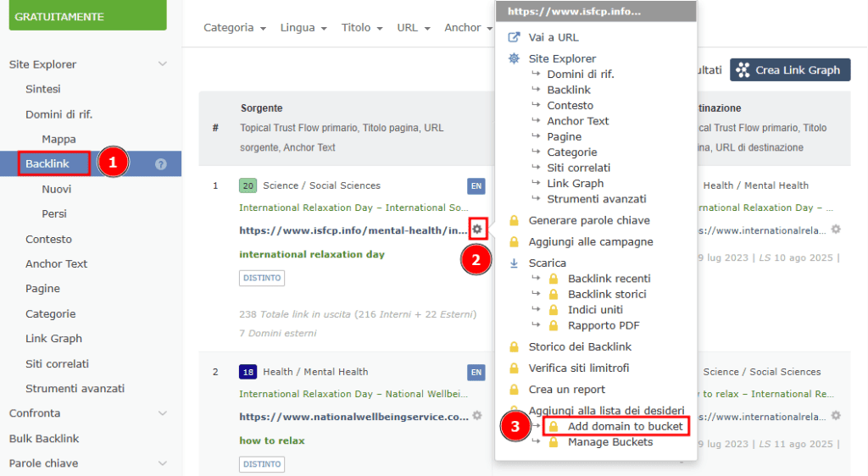The image size is (868, 476).
Task: Click the Site Explorer gear icon in menu
Action: coord(514,58)
